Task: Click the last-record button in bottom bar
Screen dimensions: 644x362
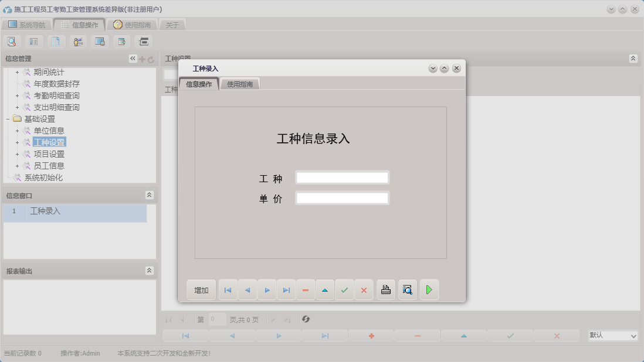Action: [x=325, y=336]
